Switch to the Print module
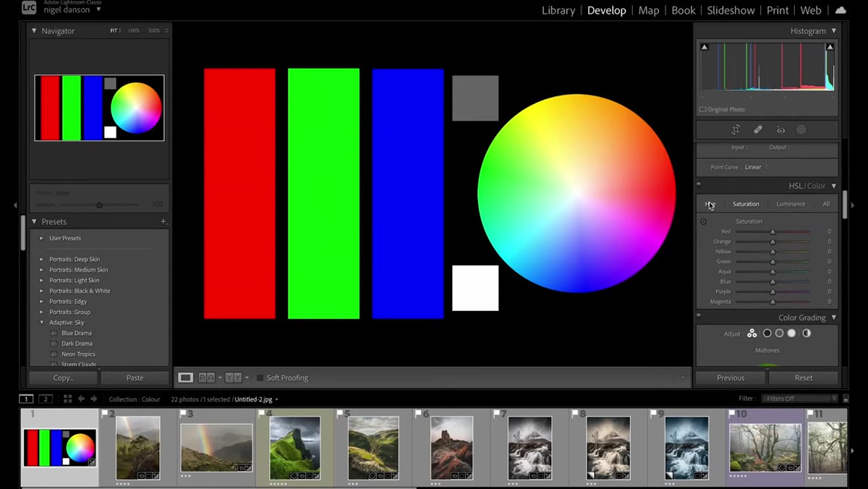 [x=778, y=10]
